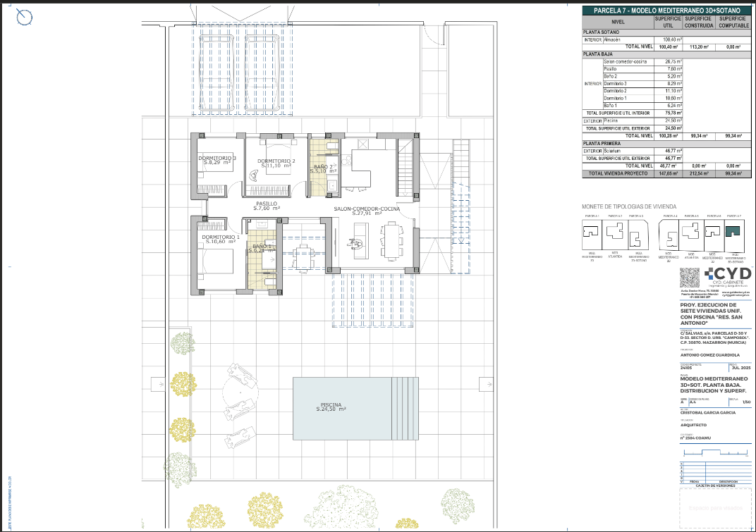Click the graphic scale bar in title block
This screenshot has width=756, height=532.
pyautogui.click(x=716, y=452)
